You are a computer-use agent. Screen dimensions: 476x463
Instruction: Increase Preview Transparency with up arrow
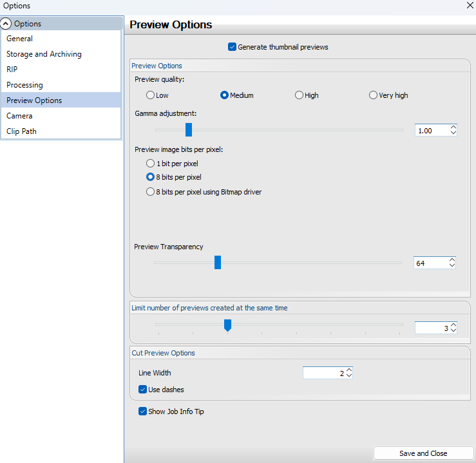coord(452,260)
